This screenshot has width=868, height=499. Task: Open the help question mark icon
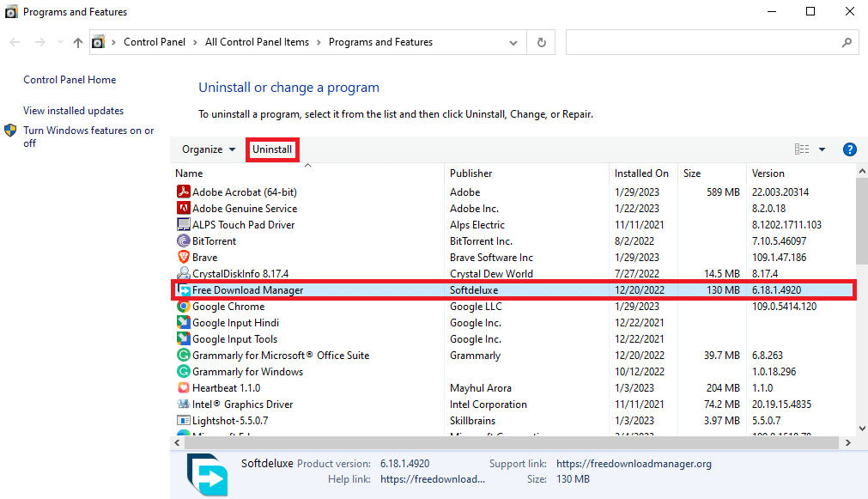849,149
